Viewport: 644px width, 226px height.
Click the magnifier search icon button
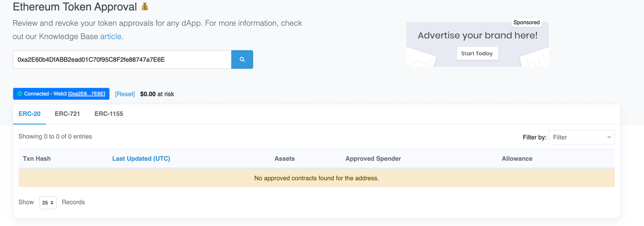pyautogui.click(x=242, y=60)
